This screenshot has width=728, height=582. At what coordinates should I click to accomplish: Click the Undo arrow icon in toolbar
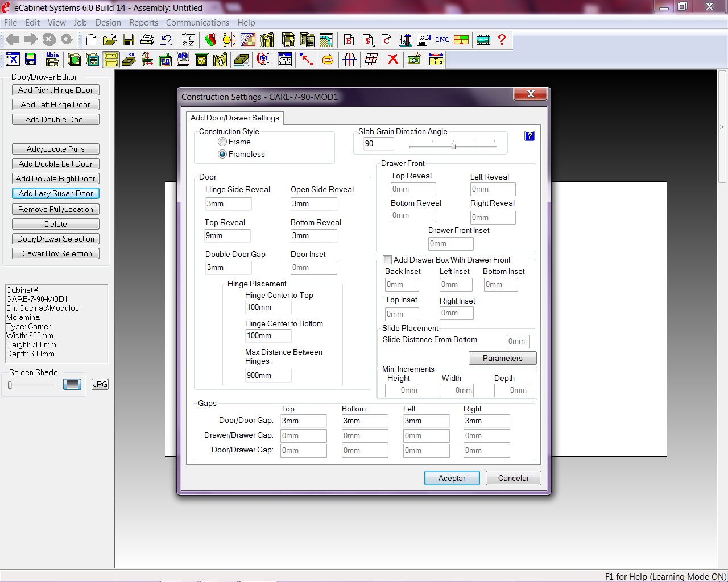[166, 40]
